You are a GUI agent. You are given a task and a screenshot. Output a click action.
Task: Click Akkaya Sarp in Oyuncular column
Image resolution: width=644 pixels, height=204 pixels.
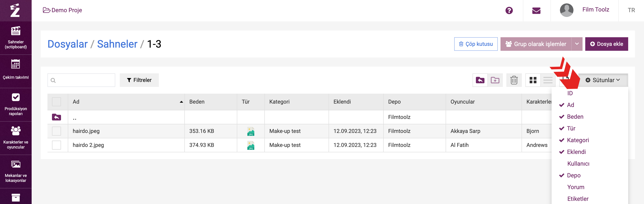point(465,131)
